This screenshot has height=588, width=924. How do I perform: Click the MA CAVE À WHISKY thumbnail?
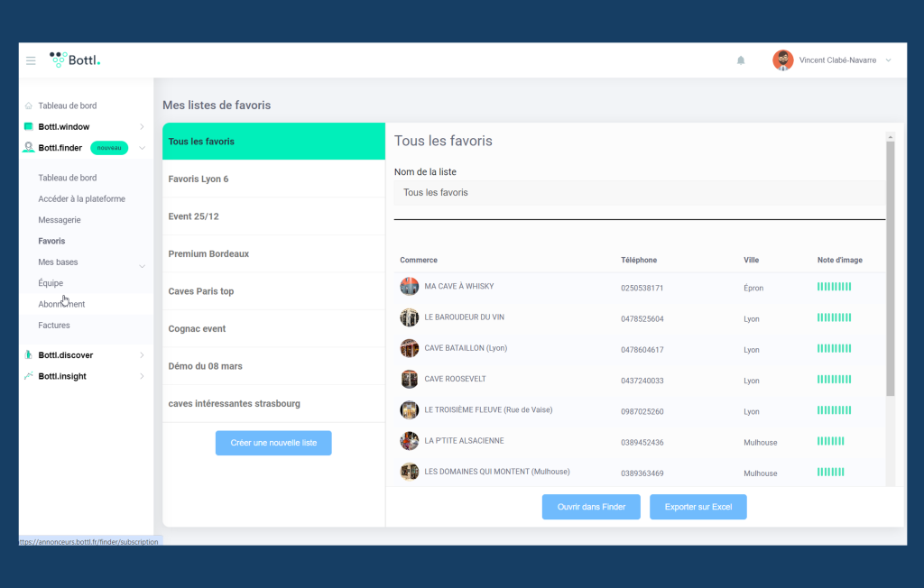point(410,287)
